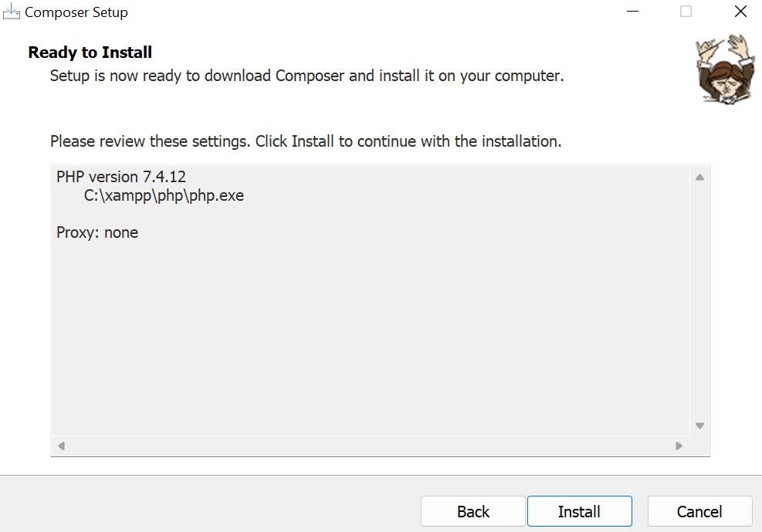Click the PHP version 7.4.12 line
This screenshot has height=532, width=762.
tap(121, 177)
